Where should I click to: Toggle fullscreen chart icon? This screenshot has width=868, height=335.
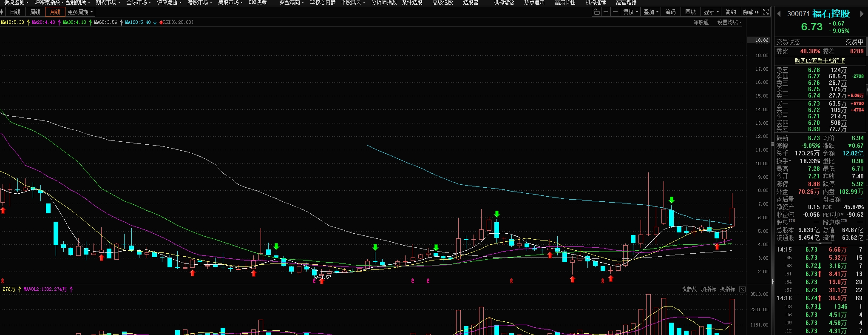pyautogui.click(x=766, y=12)
